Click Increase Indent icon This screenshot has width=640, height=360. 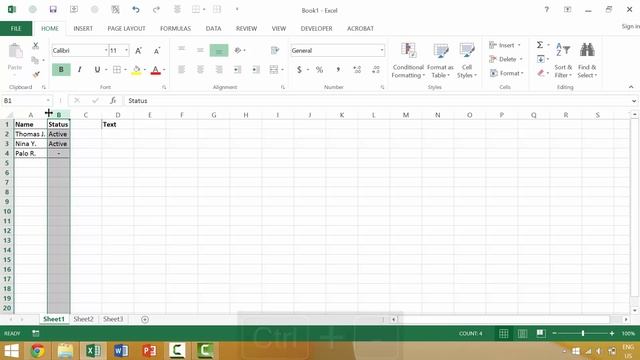[256, 70]
